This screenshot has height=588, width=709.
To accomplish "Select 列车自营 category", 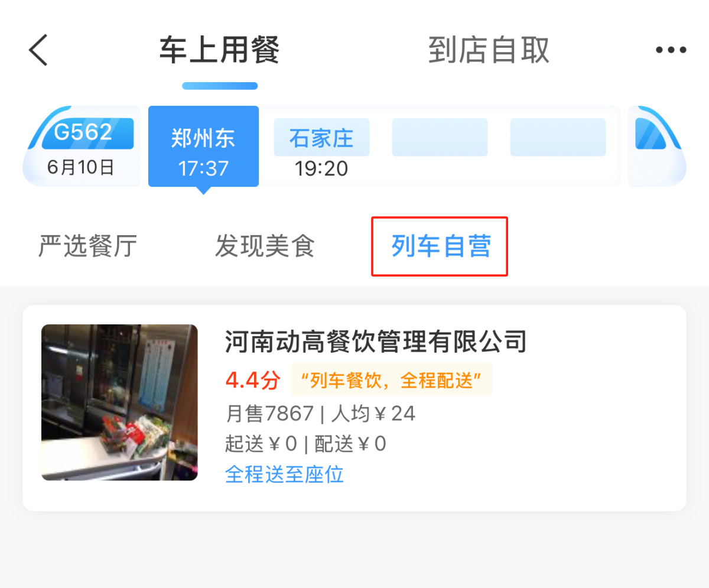I will (440, 246).
